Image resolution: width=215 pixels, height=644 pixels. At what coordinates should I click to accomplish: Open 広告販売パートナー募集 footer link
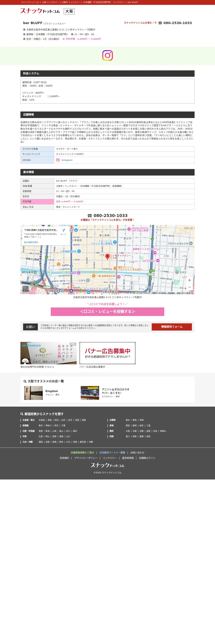[x=112, y=453]
